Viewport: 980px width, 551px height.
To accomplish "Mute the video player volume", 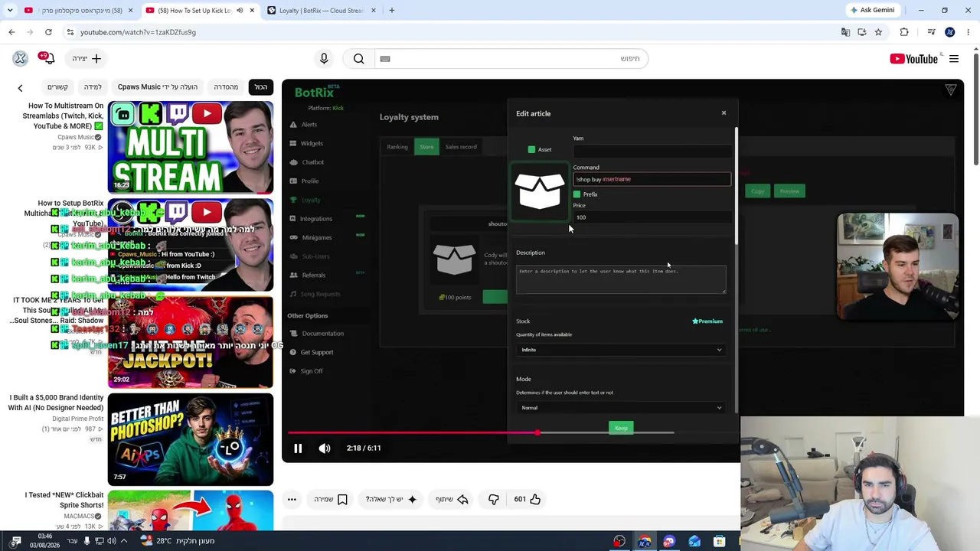I will point(325,448).
